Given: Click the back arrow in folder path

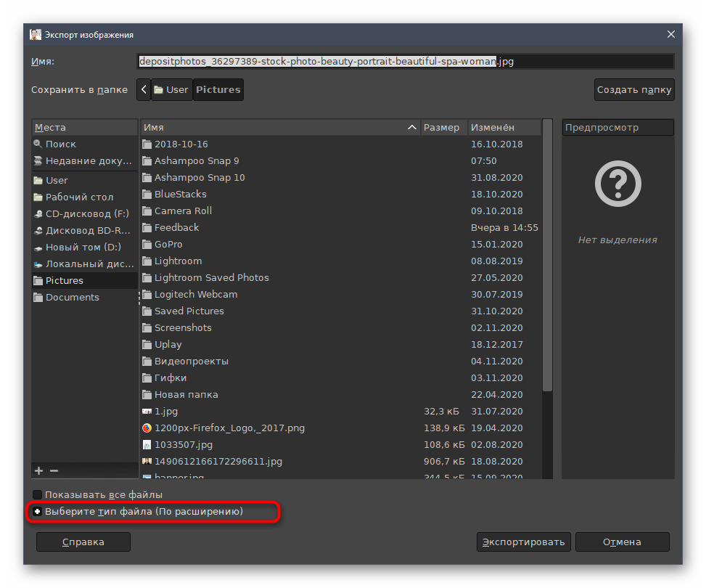Looking at the screenshot, I should (x=144, y=90).
